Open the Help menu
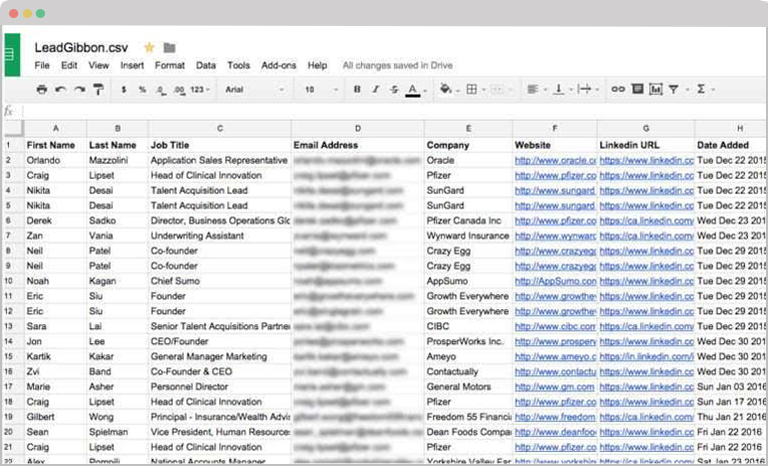 point(317,65)
